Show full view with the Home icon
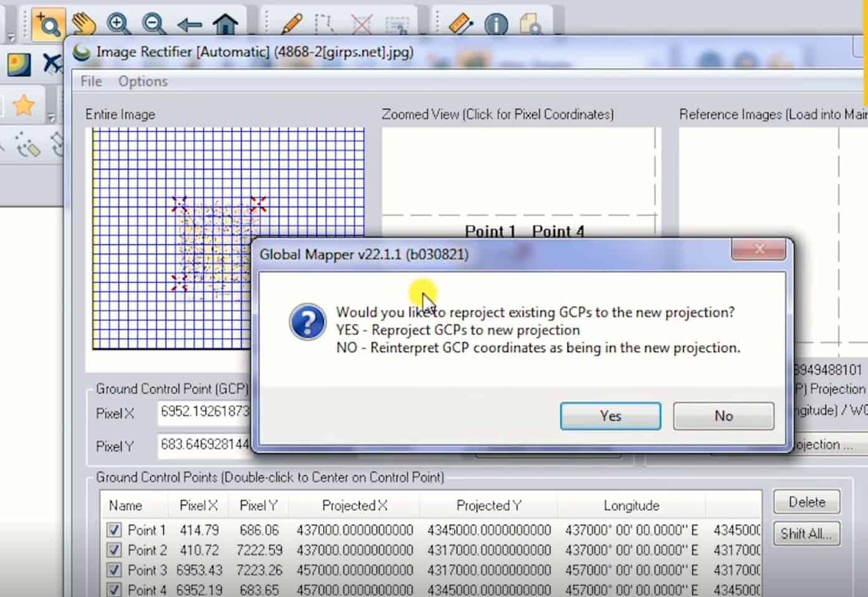This screenshot has width=868, height=597. (226, 24)
